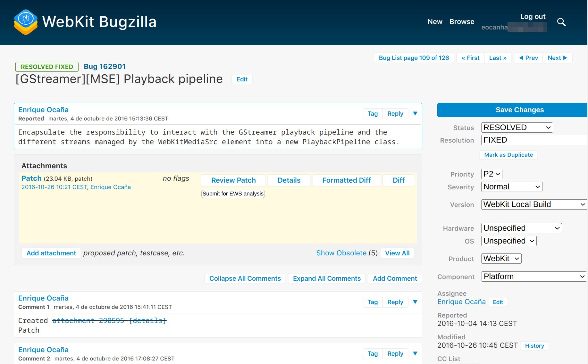Click View All attachments
The image size is (588, 364).
[397, 253]
